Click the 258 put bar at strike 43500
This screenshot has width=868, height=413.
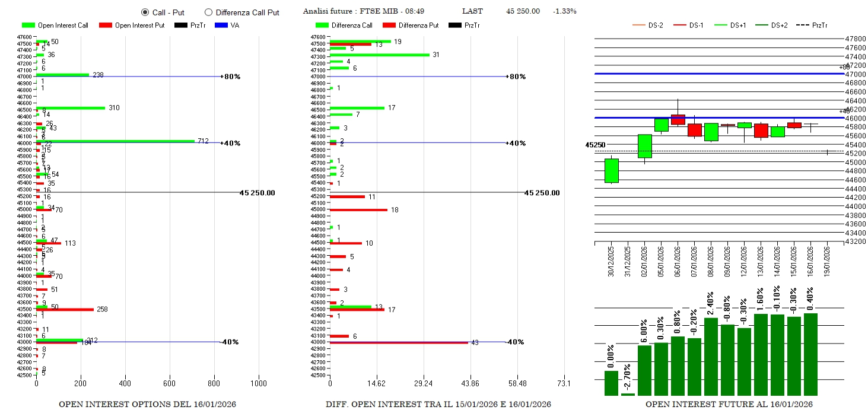65,310
